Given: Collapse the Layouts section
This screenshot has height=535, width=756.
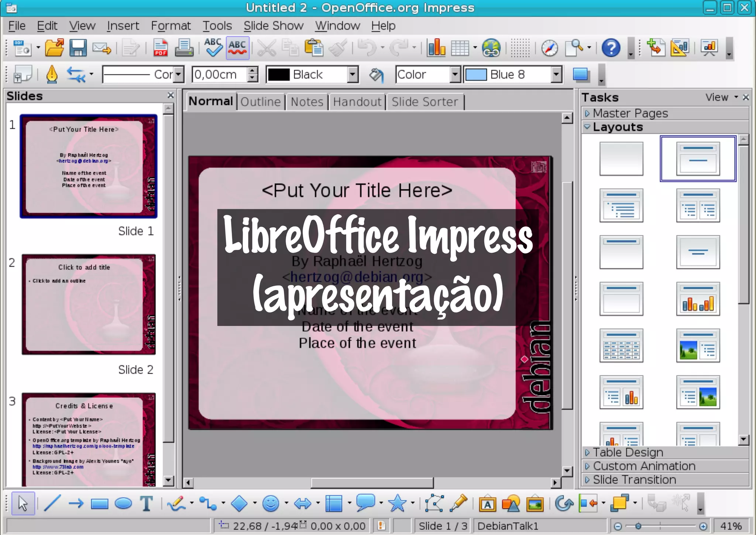Looking at the screenshot, I should coord(665,127).
